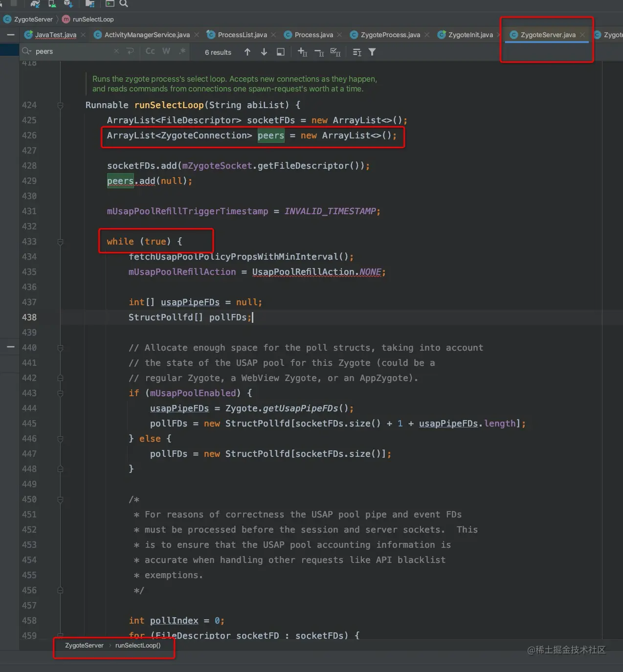This screenshot has width=623, height=672.
Task: Click ZygoteServer in navigation bar
Action: pyautogui.click(x=33, y=20)
